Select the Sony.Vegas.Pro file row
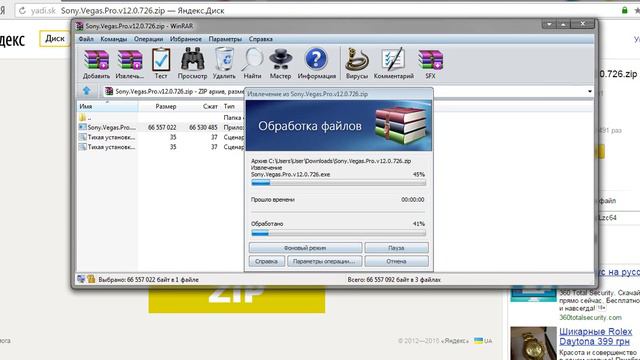This screenshot has height=360, width=640. click(161, 127)
